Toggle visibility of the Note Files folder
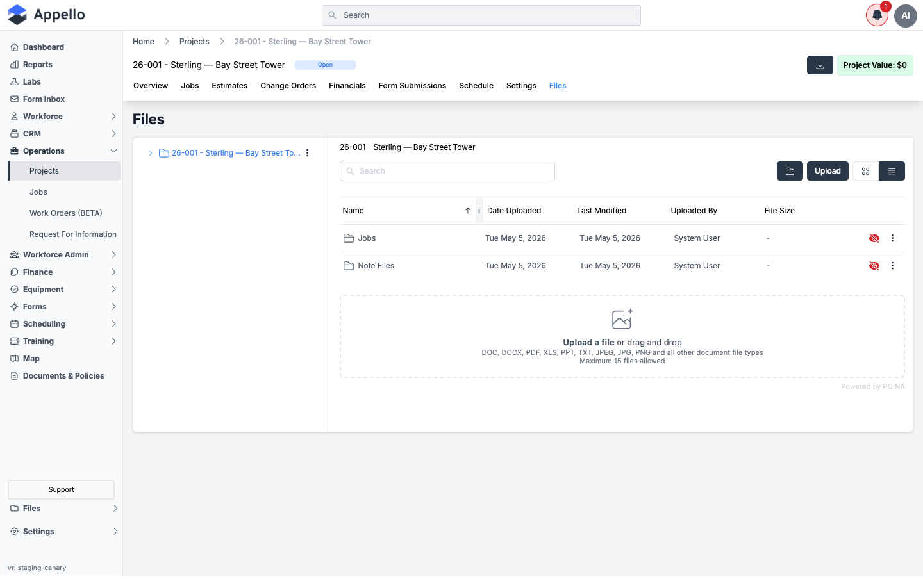 874,266
